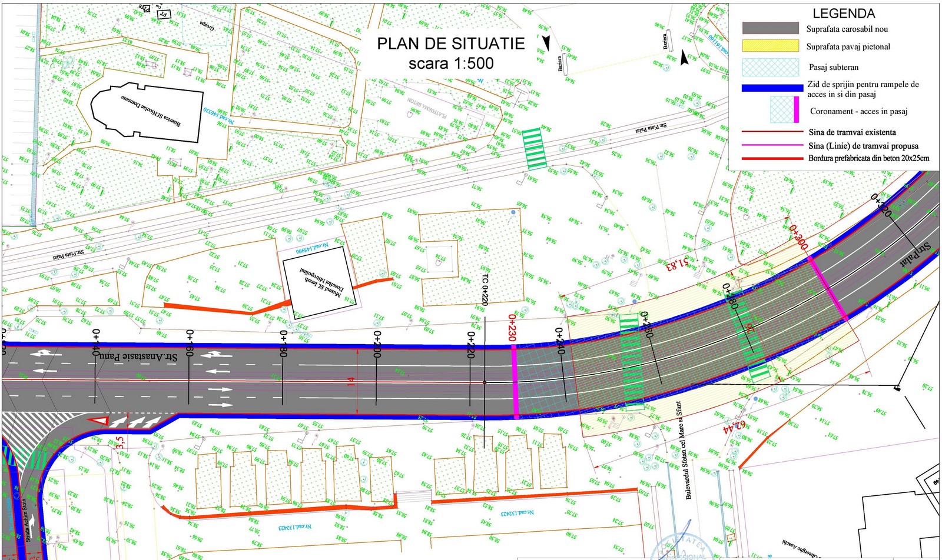Select the red 0+230 station label
This screenshot has height=560, width=942.
point(512,327)
